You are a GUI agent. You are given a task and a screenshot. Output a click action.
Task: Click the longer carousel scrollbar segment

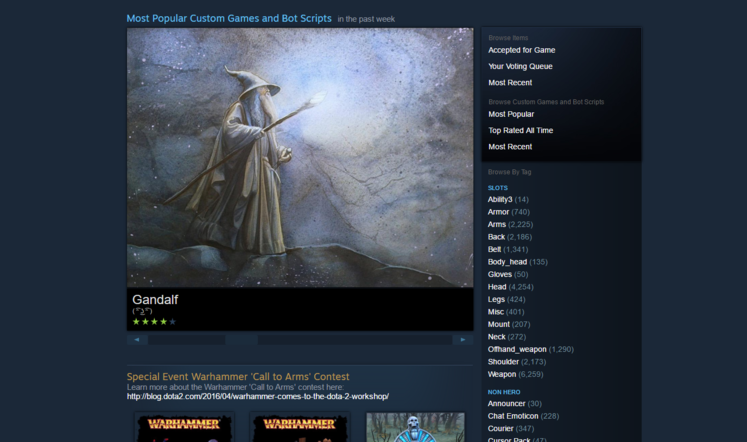click(355, 340)
